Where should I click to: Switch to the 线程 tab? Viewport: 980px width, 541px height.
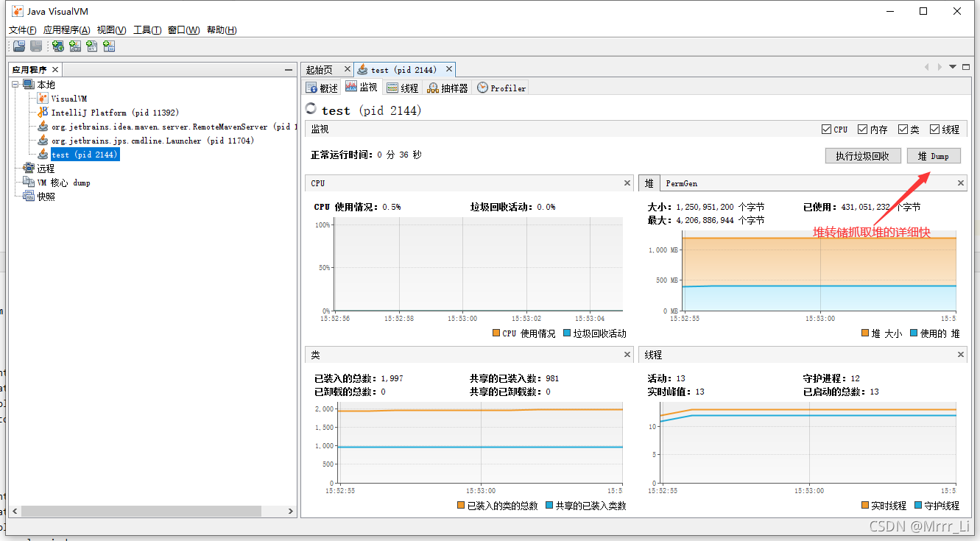point(402,88)
